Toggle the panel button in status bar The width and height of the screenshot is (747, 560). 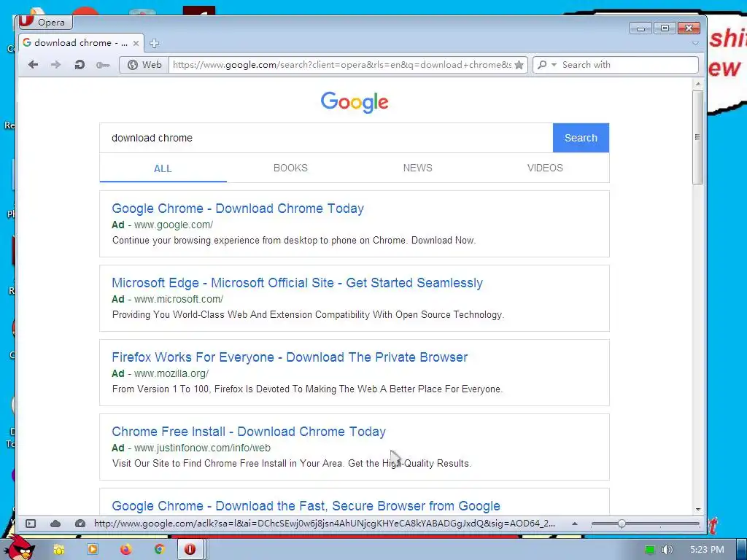[x=31, y=524]
